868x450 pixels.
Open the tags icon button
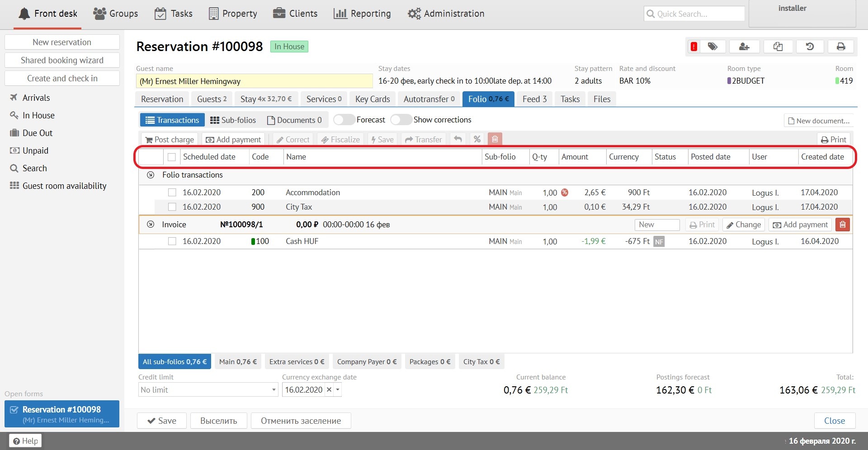pos(712,47)
